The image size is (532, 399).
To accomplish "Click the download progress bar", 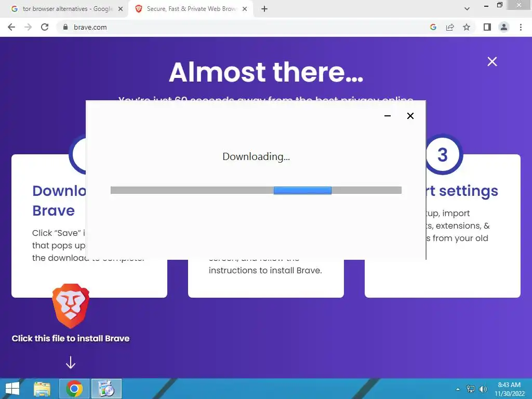I will [256, 190].
